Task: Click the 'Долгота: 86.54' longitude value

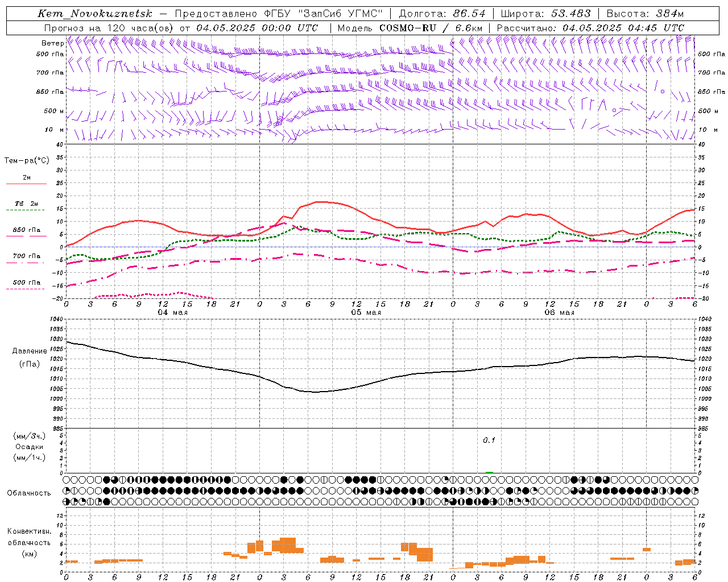Action: 442,14
